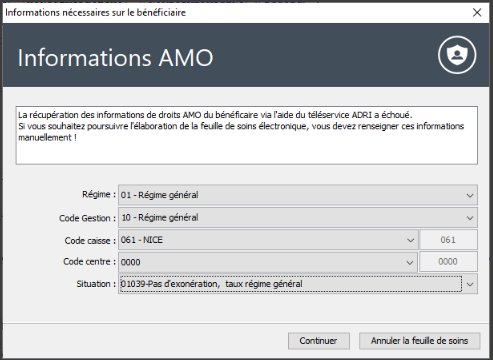Select the Code caisse 061 - NICE field
The image size is (493, 360).
tap(268, 240)
